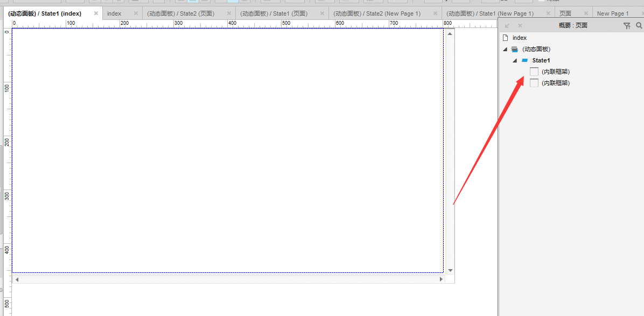The height and width of the screenshot is (316, 644).
Task: Select the first (内联框架) item under State1
Action: pos(556,72)
